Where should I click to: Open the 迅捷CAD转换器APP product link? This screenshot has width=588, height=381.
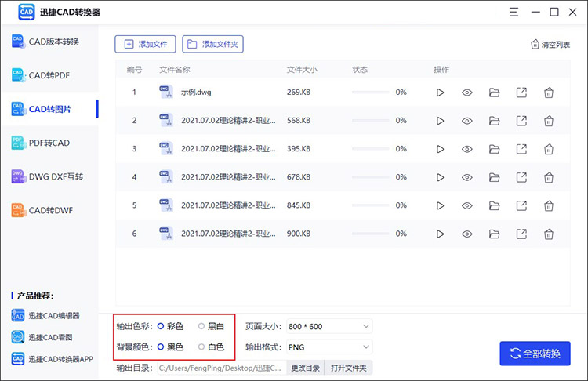[x=52, y=359]
